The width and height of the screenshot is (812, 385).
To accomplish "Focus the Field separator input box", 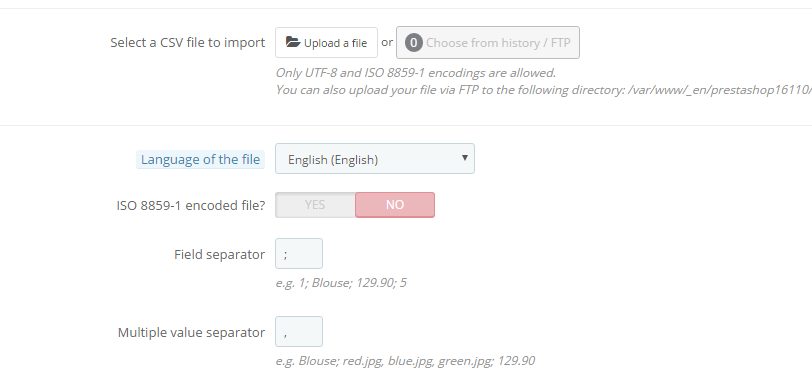I will (299, 253).
